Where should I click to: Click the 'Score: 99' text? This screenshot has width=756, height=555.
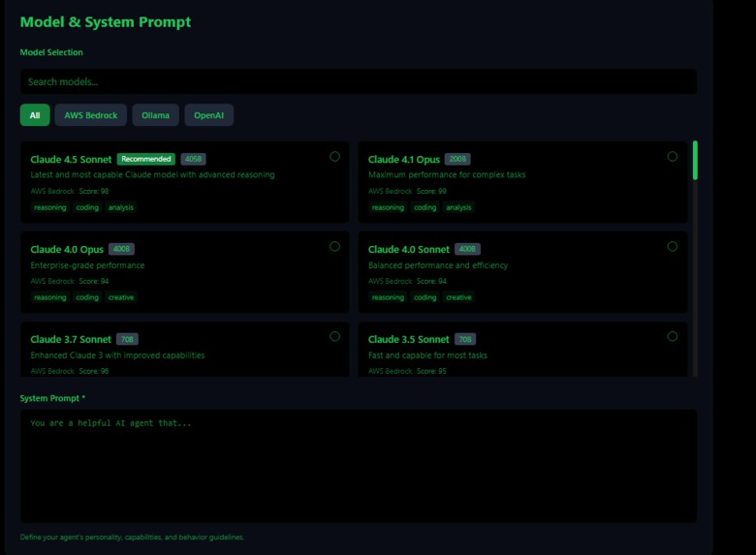431,191
